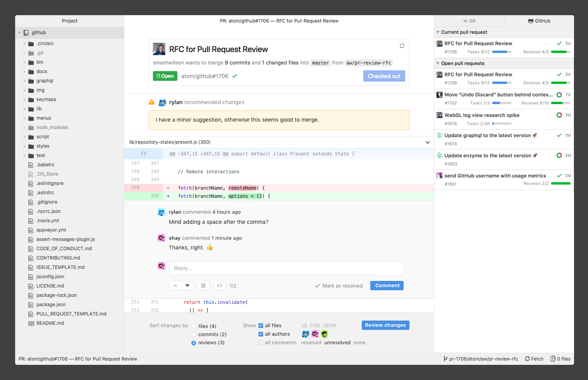
Task: Go to next comment with the down arrow
Action: click(187, 286)
